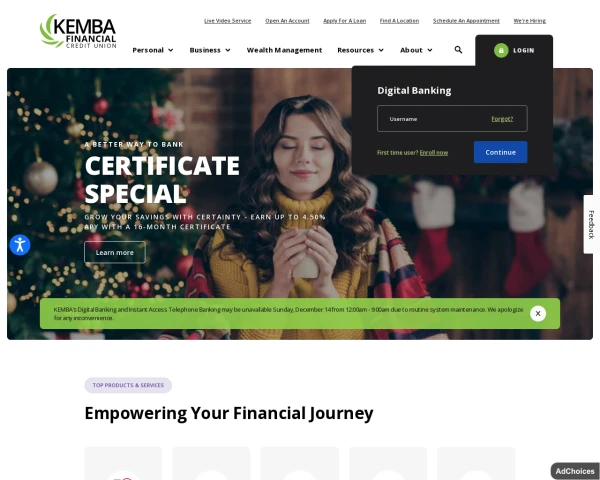Expand the Personal menu dropdown
The width and height of the screenshot is (600, 480).
[153, 50]
